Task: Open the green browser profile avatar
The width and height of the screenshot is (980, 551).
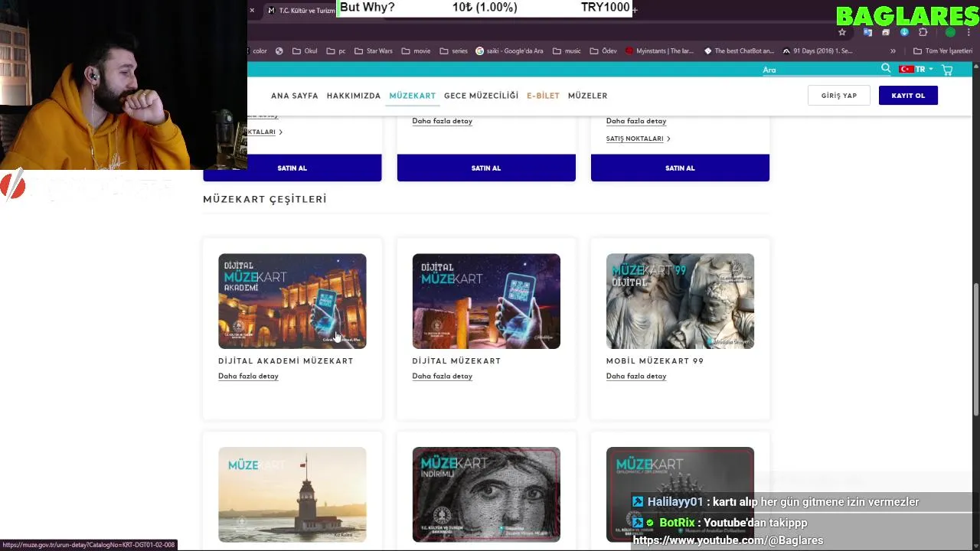Action: click(950, 32)
